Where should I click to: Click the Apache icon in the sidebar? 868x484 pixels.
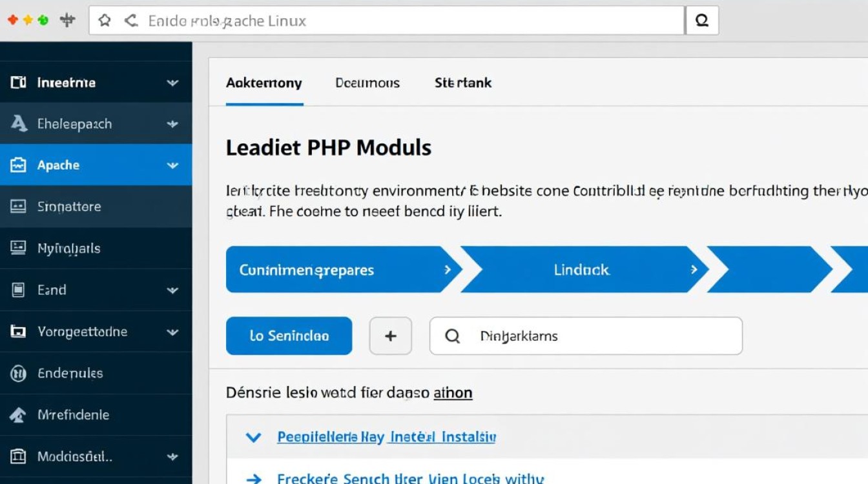point(19,165)
